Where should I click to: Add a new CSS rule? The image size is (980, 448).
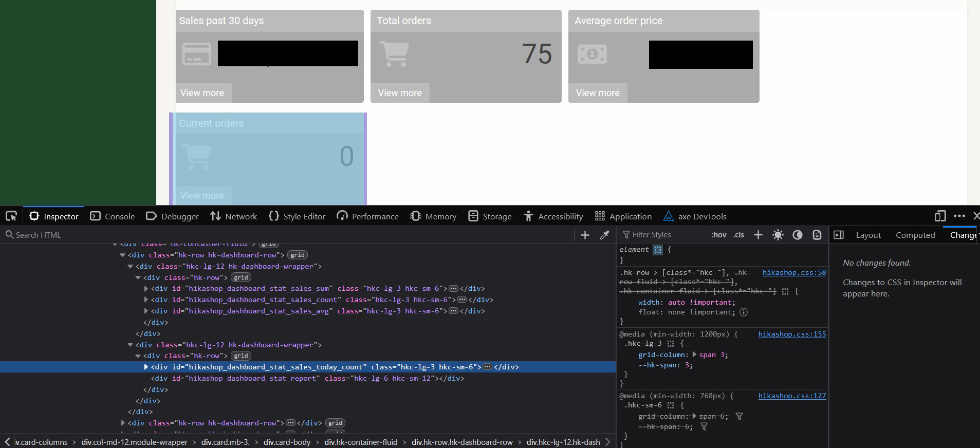point(758,235)
